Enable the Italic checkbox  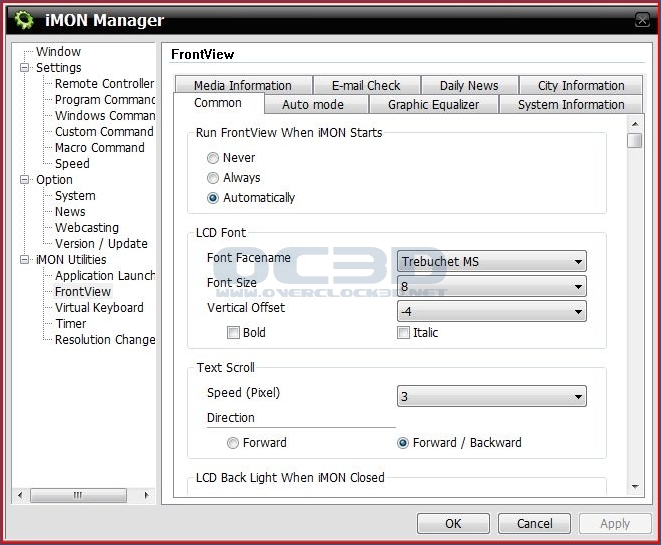(403, 333)
